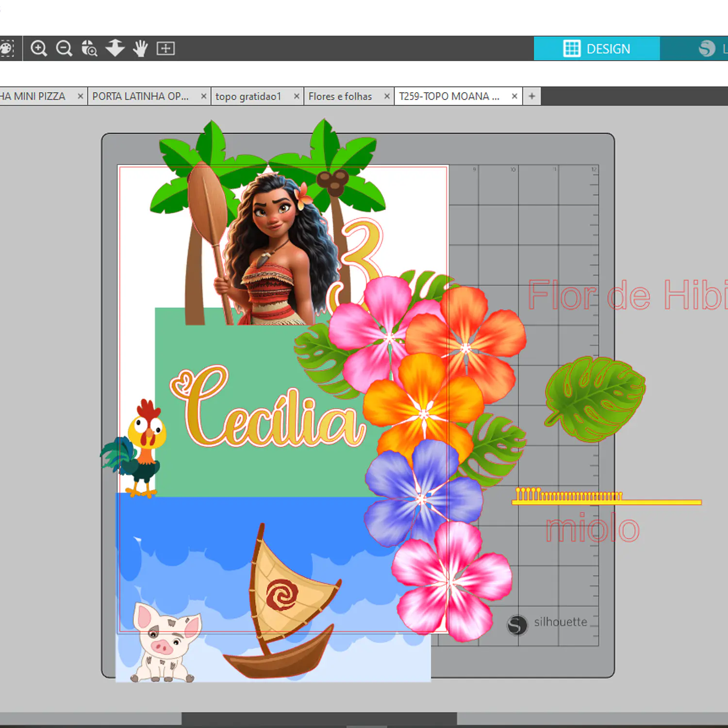
Task: Select the standalone green monstera leaf
Action: [595, 399]
